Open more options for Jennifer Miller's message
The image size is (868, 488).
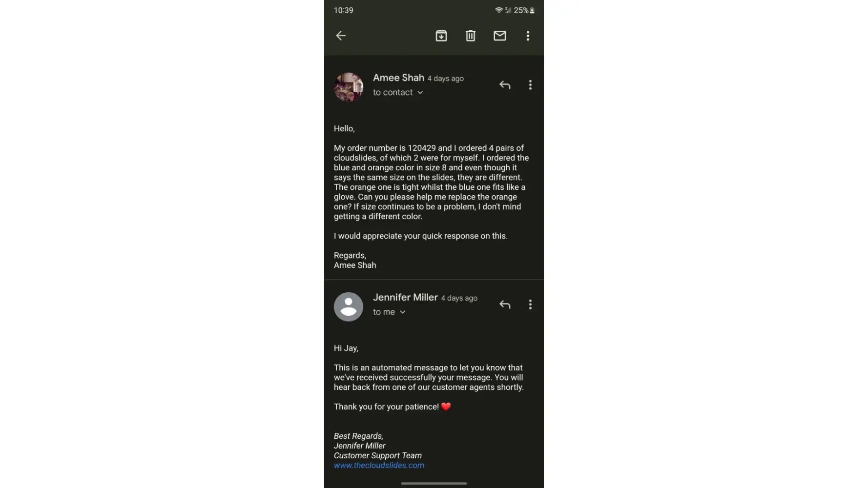[x=530, y=305]
